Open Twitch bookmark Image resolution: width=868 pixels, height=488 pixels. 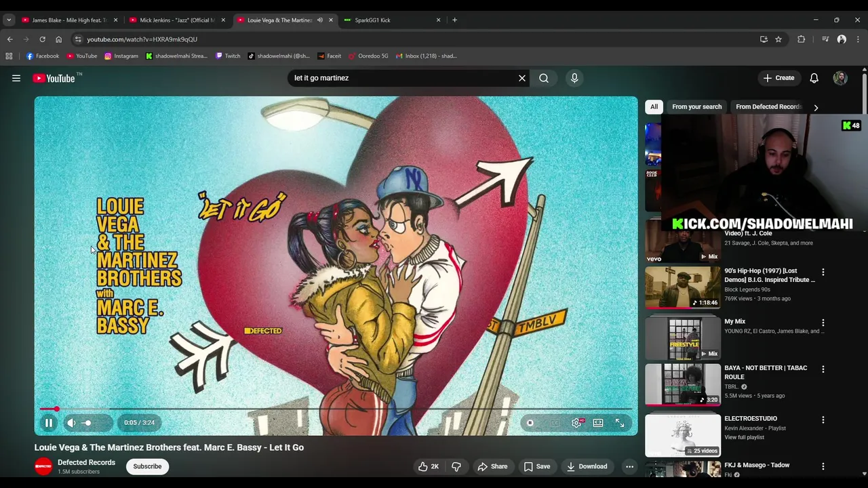[x=228, y=56]
